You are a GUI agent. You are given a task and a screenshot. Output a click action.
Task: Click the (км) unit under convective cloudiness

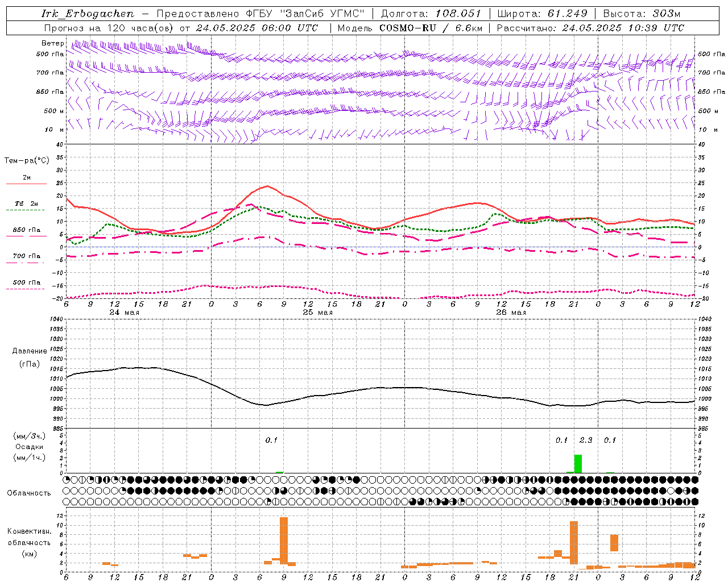click(x=29, y=554)
